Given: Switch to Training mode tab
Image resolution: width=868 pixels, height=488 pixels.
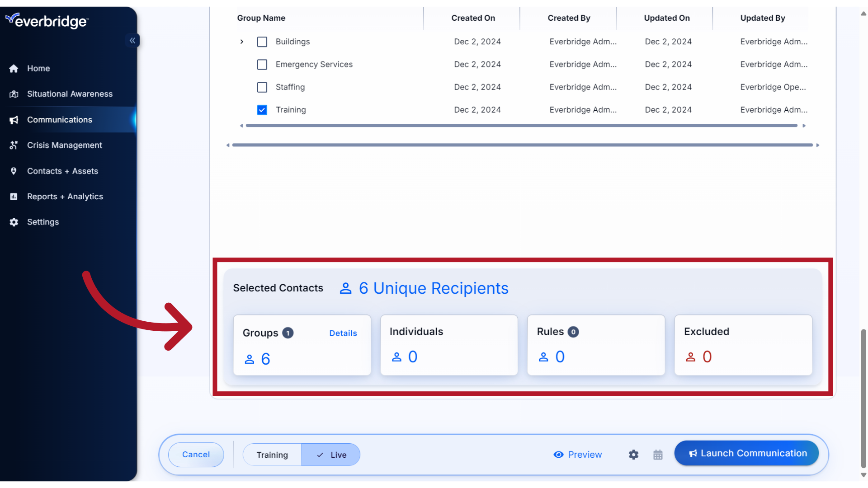Looking at the screenshot, I should click(272, 455).
